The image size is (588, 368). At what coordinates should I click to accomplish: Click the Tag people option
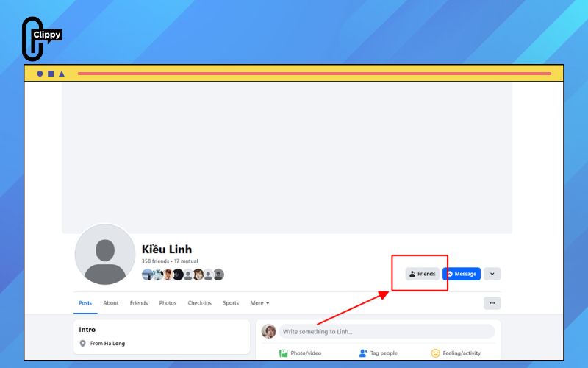click(x=378, y=353)
